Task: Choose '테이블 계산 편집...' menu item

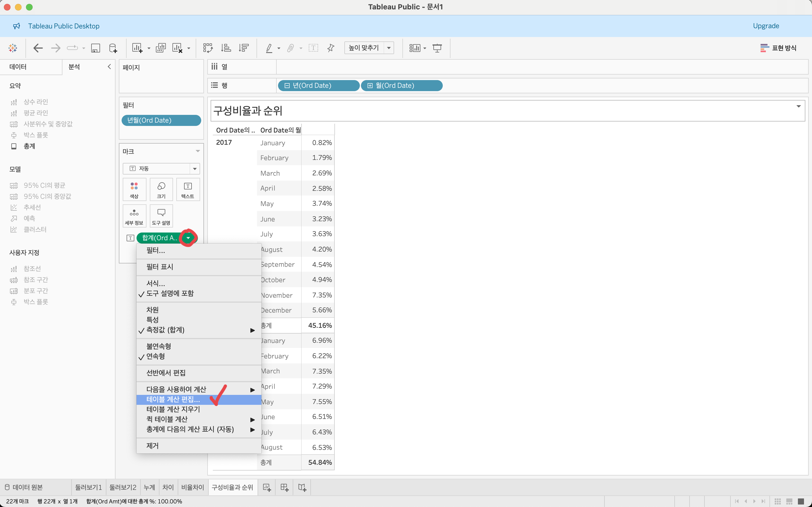Action: pos(173,399)
